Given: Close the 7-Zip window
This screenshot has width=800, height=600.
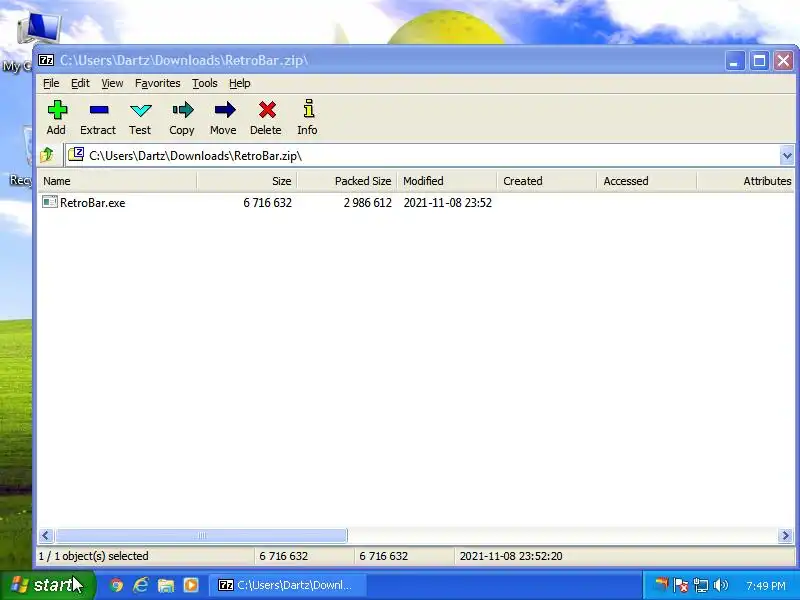Looking at the screenshot, I should coord(783,61).
